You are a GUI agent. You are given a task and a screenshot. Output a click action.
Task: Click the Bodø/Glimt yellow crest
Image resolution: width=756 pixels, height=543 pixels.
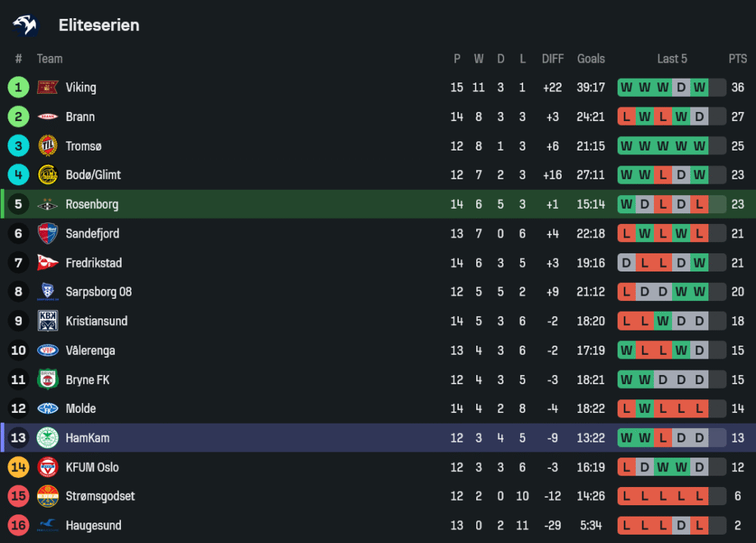(x=48, y=175)
